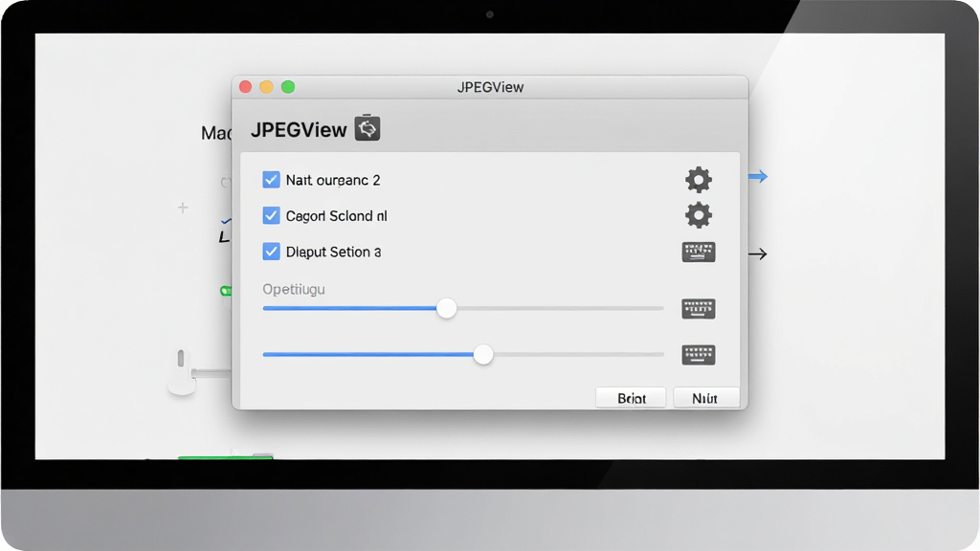Viewport: 980px width, 551px height.
Task: Click the red close window button
Action: point(246,87)
